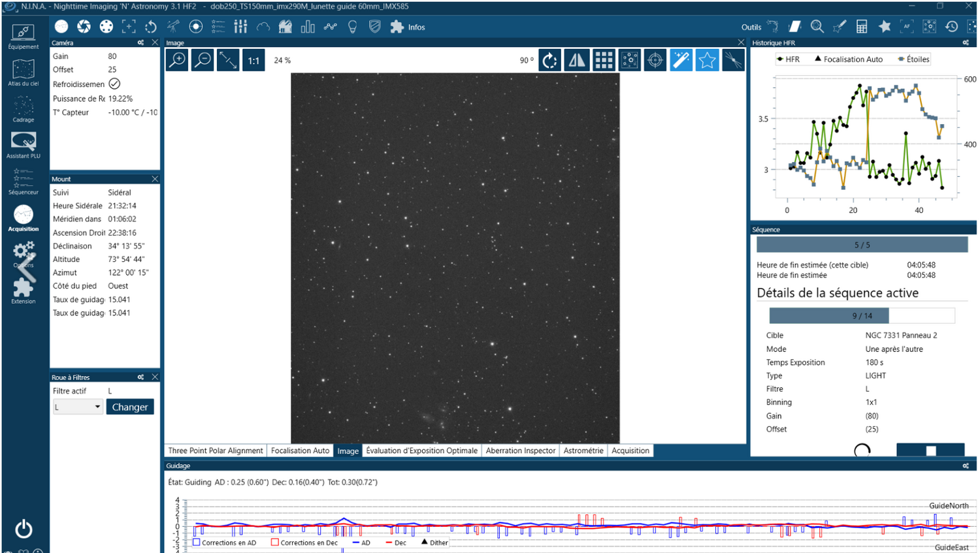Show the Weather panel cloud icon
The width and height of the screenshot is (980, 553).
263,27
